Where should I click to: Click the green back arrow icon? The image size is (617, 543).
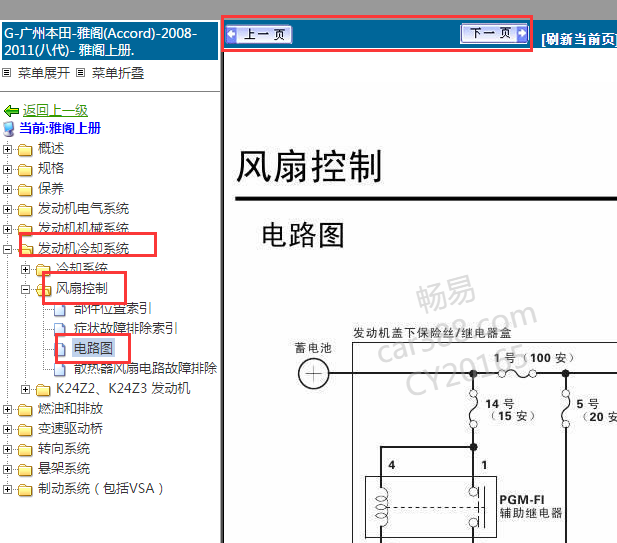coord(11,111)
